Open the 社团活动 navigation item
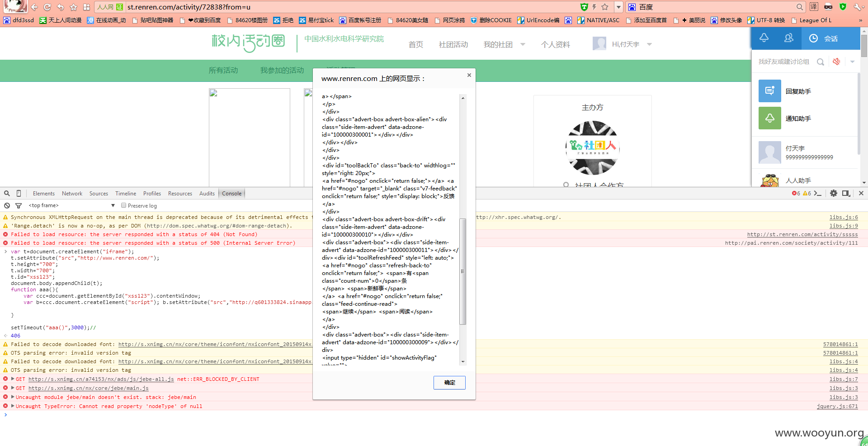Image resolution: width=868 pixels, height=446 pixels. (453, 44)
